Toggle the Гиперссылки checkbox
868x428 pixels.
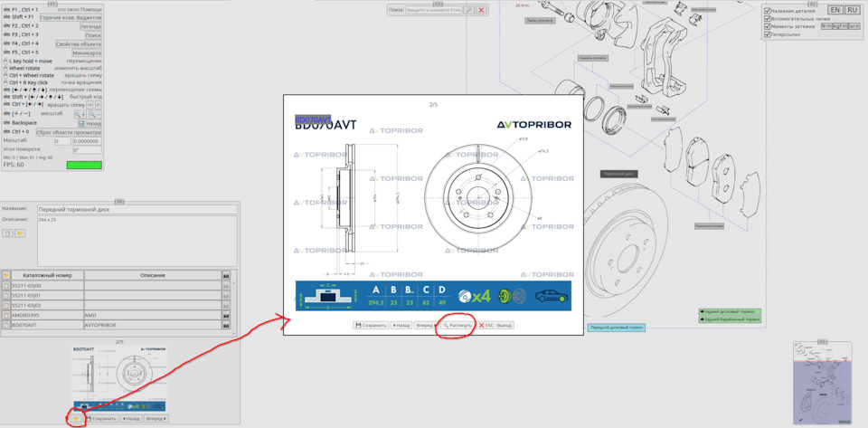click(768, 34)
